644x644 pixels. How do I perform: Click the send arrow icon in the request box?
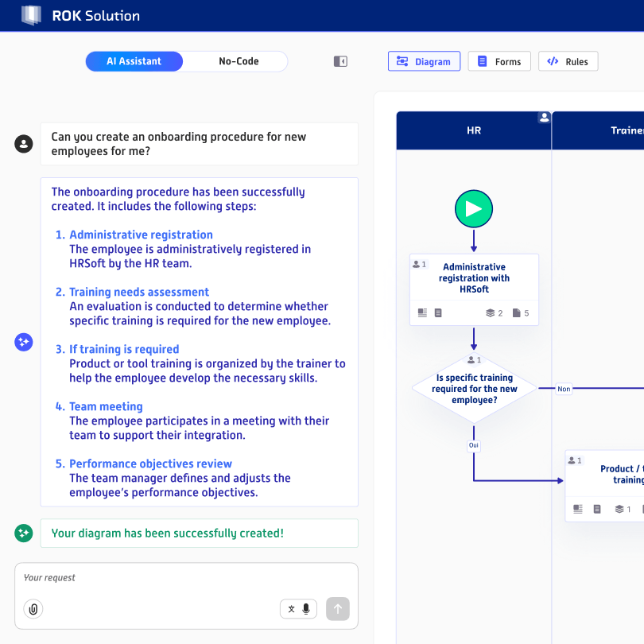(337, 609)
